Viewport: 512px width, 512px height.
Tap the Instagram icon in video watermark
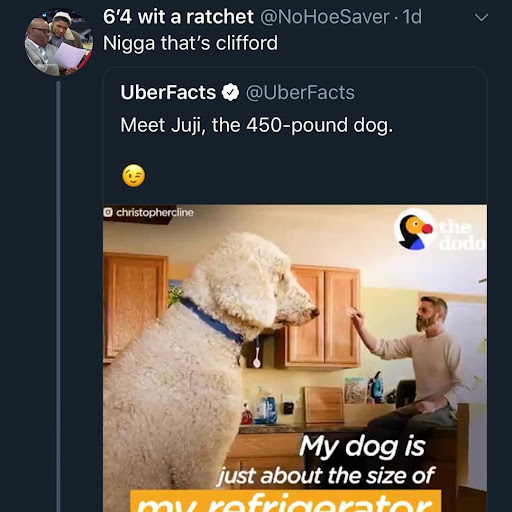(x=108, y=212)
